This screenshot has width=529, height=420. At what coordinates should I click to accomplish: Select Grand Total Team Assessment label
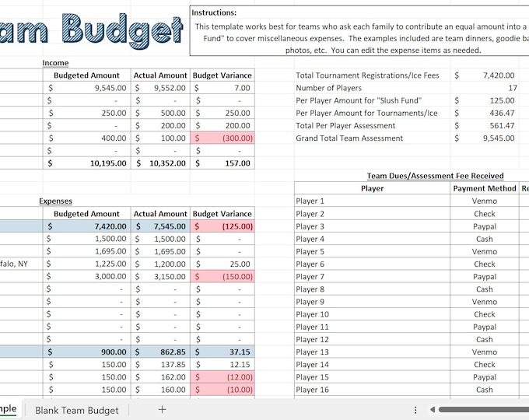349,138
